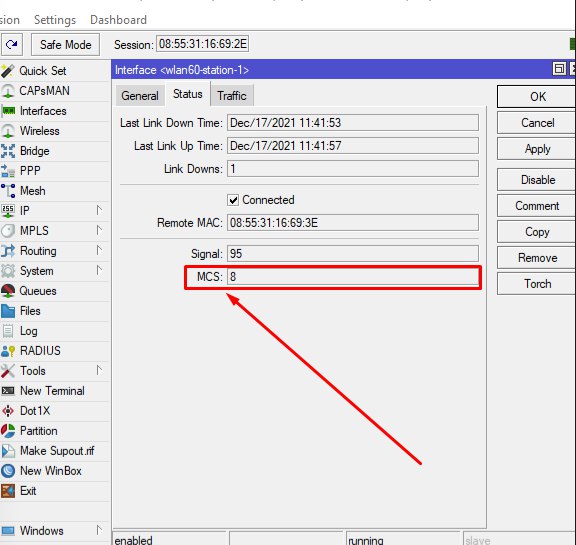Expand the IP submenu arrow
The height and width of the screenshot is (545, 576).
click(99, 210)
